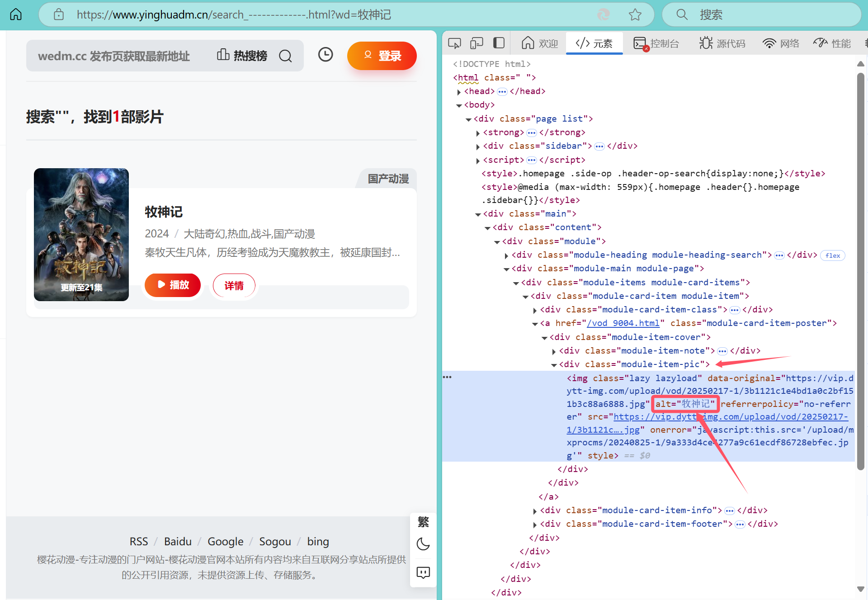Open the watch history clock icon

325,55
